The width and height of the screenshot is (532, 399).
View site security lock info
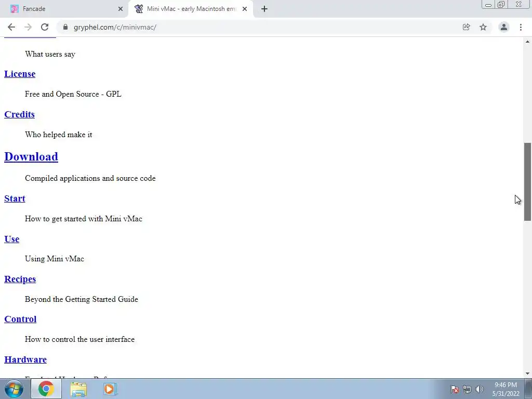(x=65, y=27)
